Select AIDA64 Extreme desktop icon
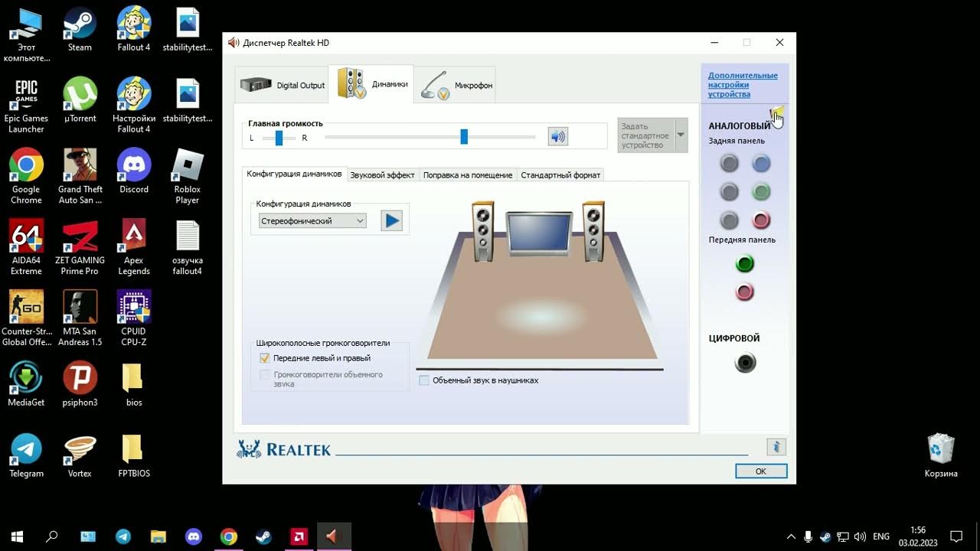This screenshot has width=980, height=551. [x=26, y=248]
